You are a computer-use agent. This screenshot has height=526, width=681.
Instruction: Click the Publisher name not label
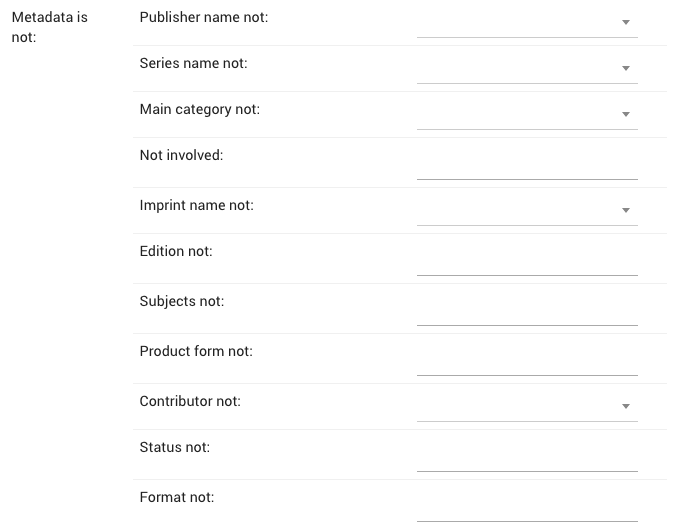[204, 18]
